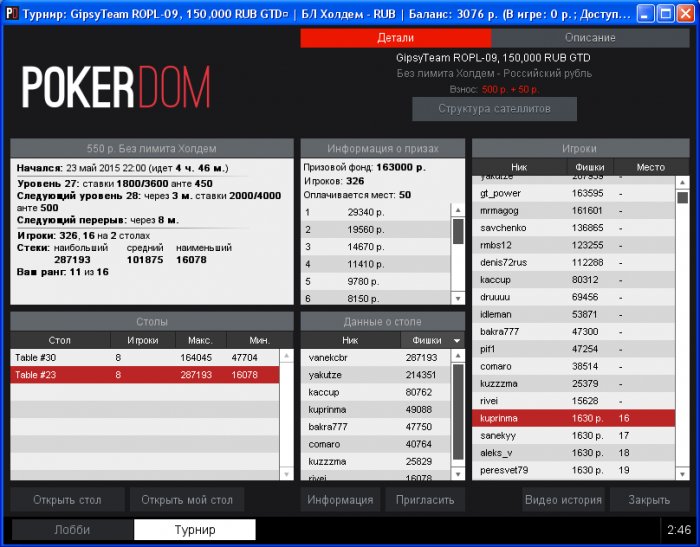Sort tables by Макс. column header
700x547 pixels.
[200, 340]
